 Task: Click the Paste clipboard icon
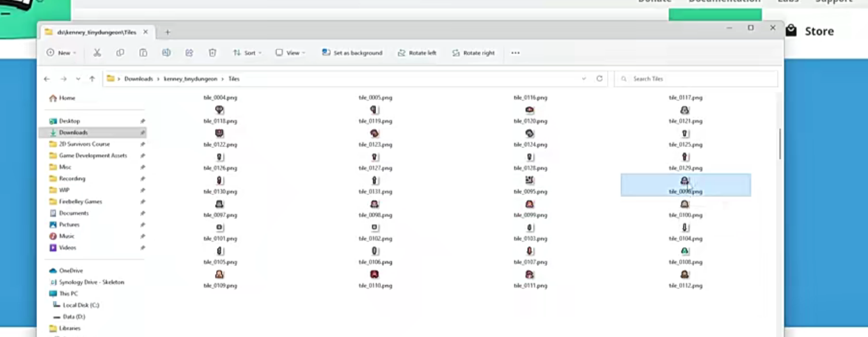pos(143,53)
